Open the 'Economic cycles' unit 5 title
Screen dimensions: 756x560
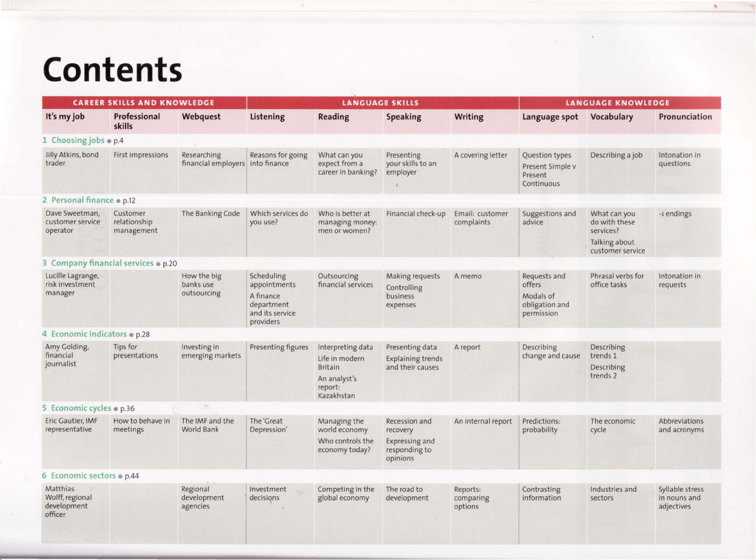pyautogui.click(x=81, y=408)
